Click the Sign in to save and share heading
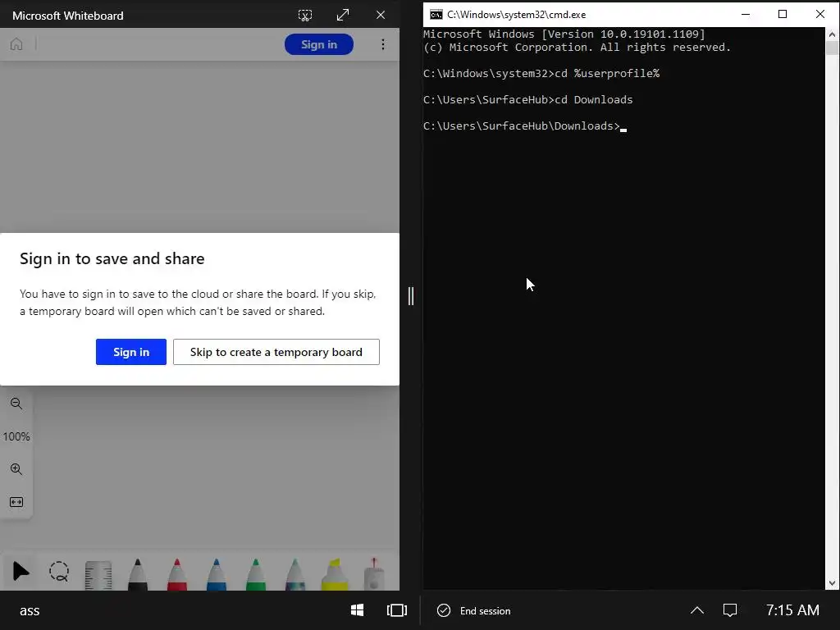840x630 pixels. pyautogui.click(x=112, y=258)
